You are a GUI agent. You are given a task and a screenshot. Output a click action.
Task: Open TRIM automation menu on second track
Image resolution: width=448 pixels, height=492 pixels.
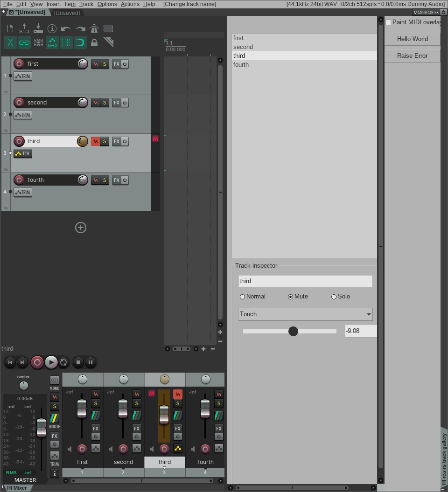[x=23, y=115]
